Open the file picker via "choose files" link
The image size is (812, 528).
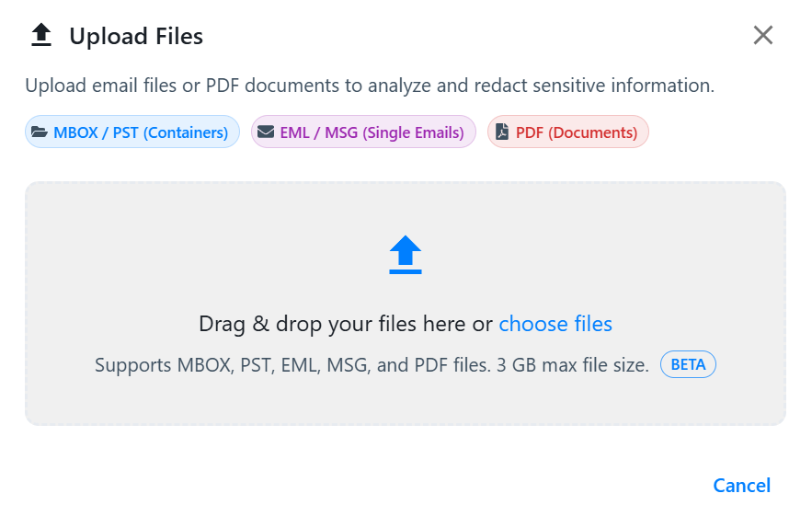555,324
